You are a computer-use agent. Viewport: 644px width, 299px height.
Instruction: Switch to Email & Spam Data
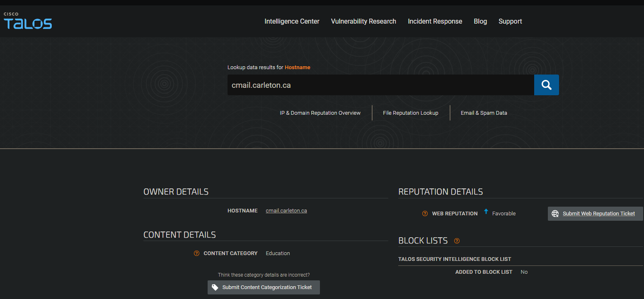click(x=484, y=113)
